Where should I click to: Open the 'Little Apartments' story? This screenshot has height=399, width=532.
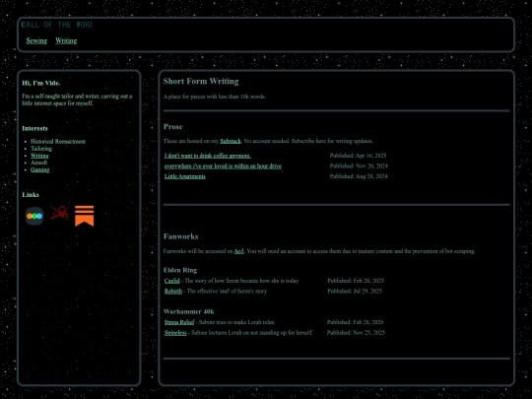point(185,176)
